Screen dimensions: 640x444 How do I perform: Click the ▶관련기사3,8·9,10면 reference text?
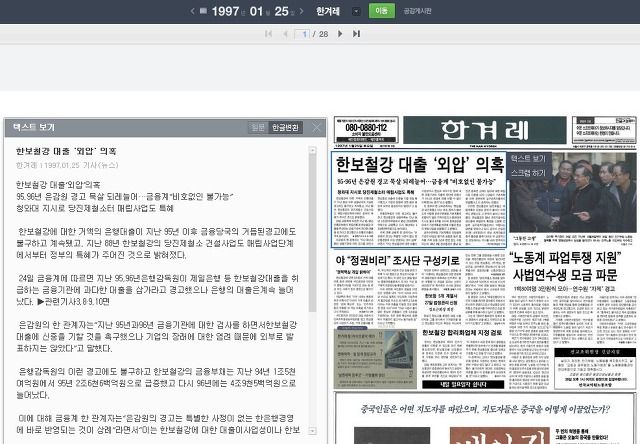coord(73,302)
